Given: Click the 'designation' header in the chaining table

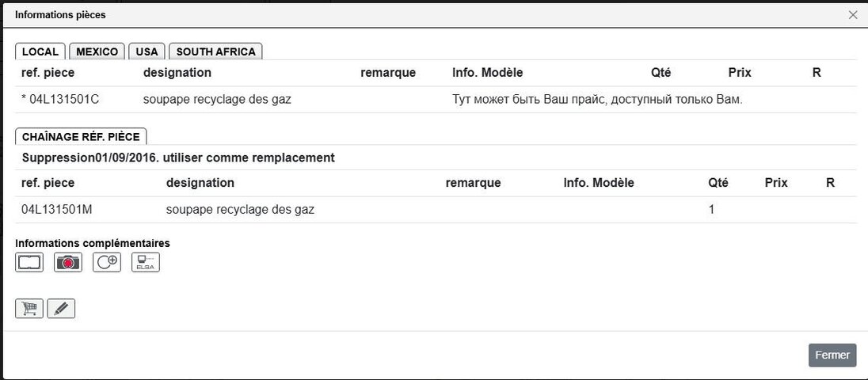Looking at the screenshot, I should 200,183.
